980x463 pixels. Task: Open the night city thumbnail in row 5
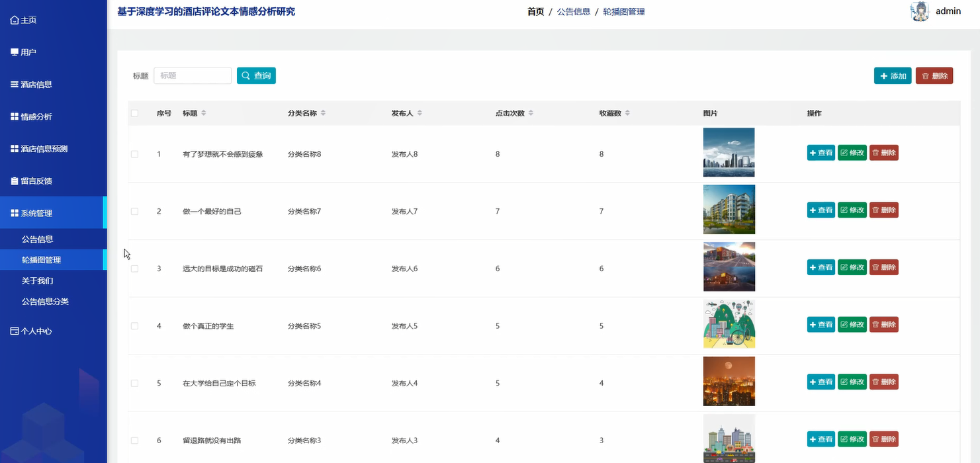(729, 381)
